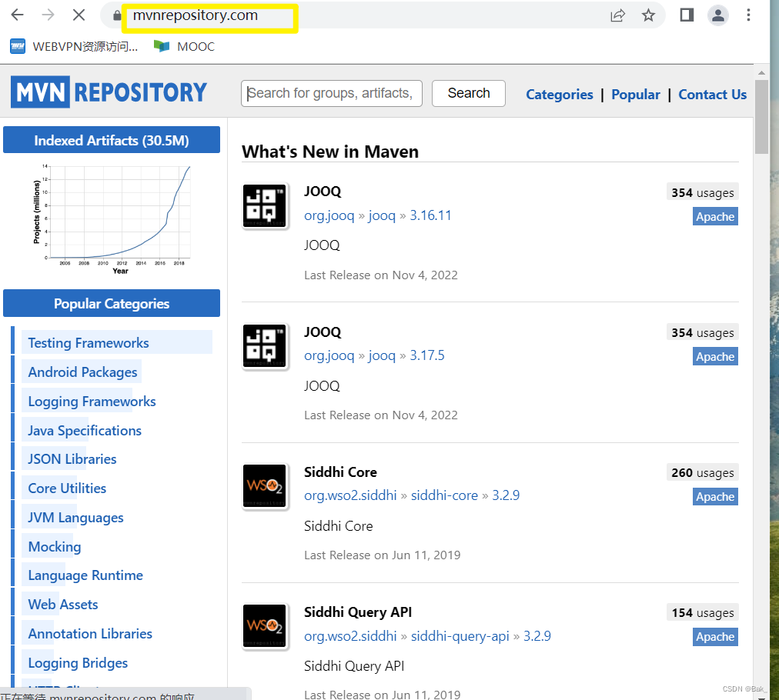Click the padlock site info icon
This screenshot has width=779, height=700.
tap(117, 15)
